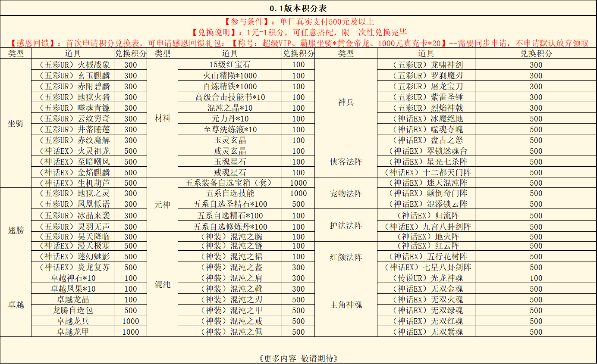This screenshot has width=597, height=364.
Task: Select the '神兵' category cell
Action: (346, 103)
